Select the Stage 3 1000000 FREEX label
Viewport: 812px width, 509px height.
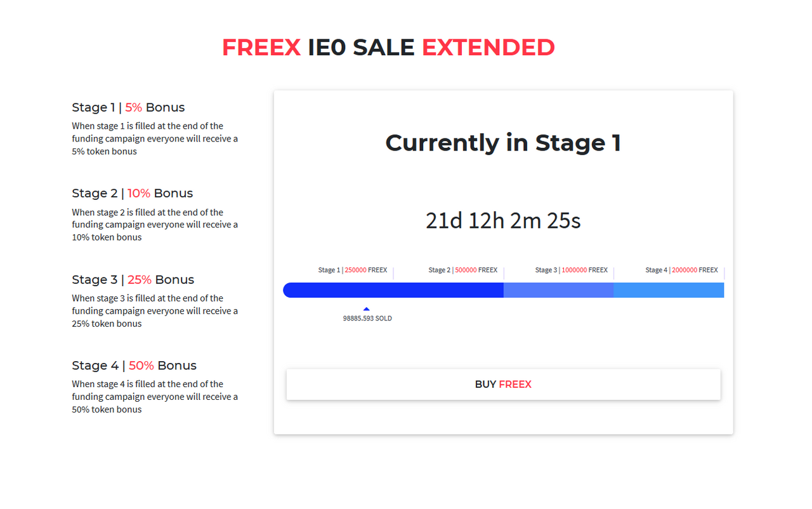572,270
